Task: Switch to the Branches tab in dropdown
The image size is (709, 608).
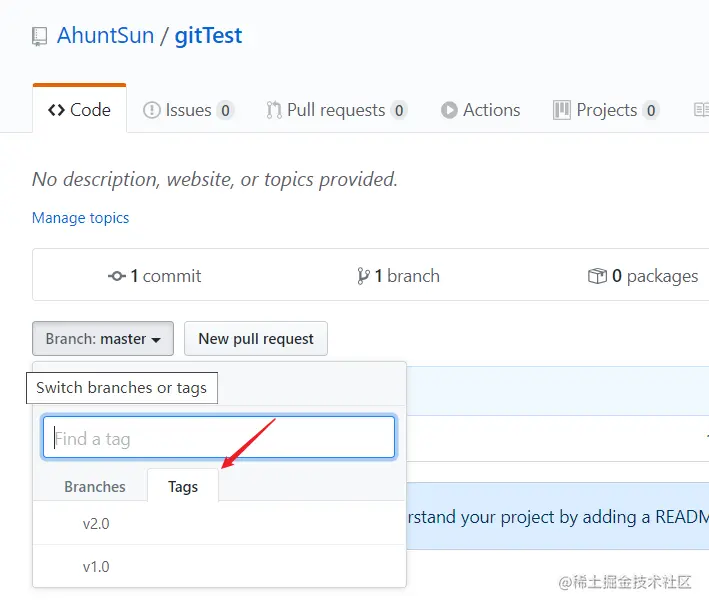Action: 95,486
